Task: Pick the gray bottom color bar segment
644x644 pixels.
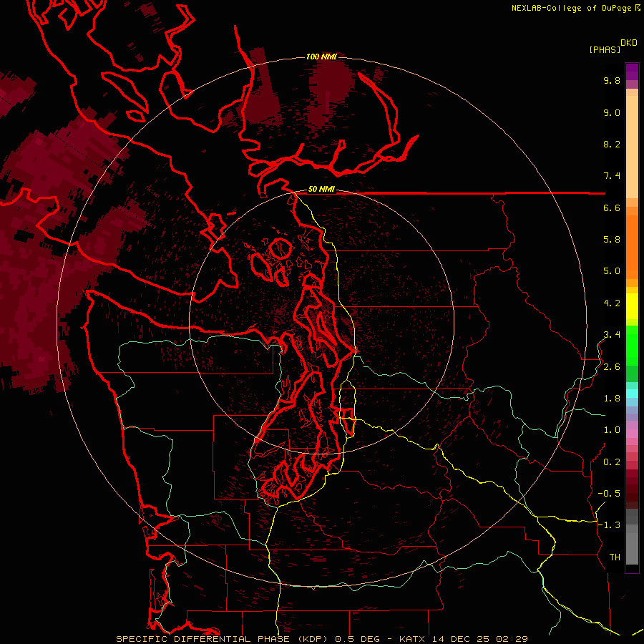Action: 632,549
